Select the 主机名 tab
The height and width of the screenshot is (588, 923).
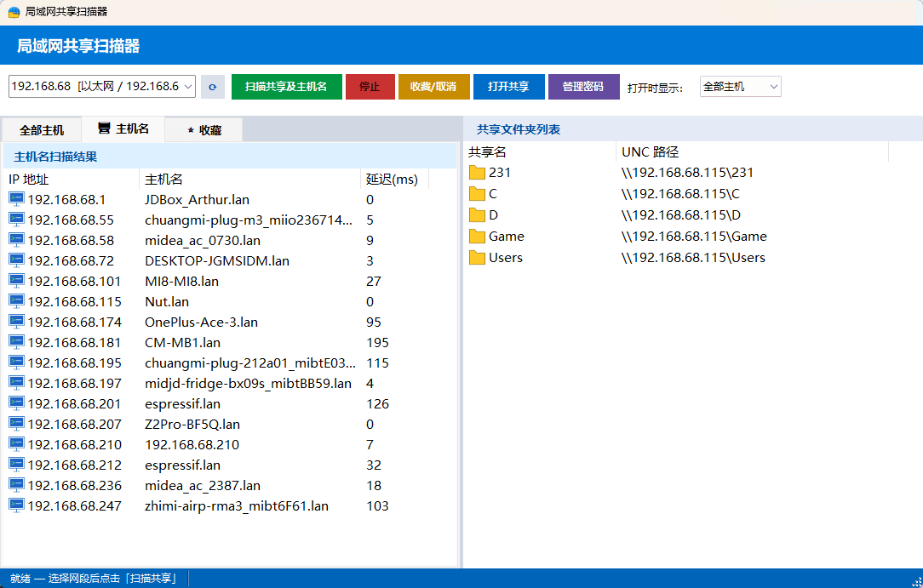click(123, 129)
